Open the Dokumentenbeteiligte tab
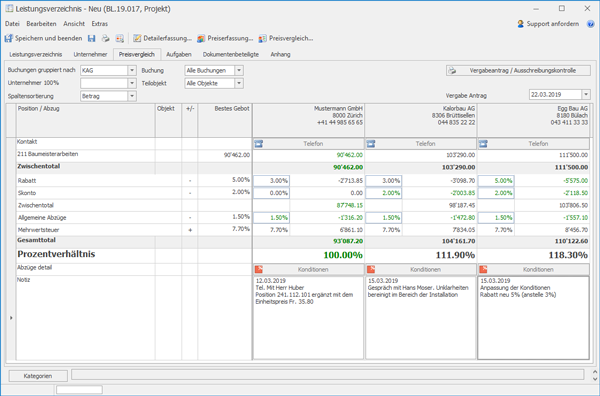600x396 pixels. tap(231, 54)
